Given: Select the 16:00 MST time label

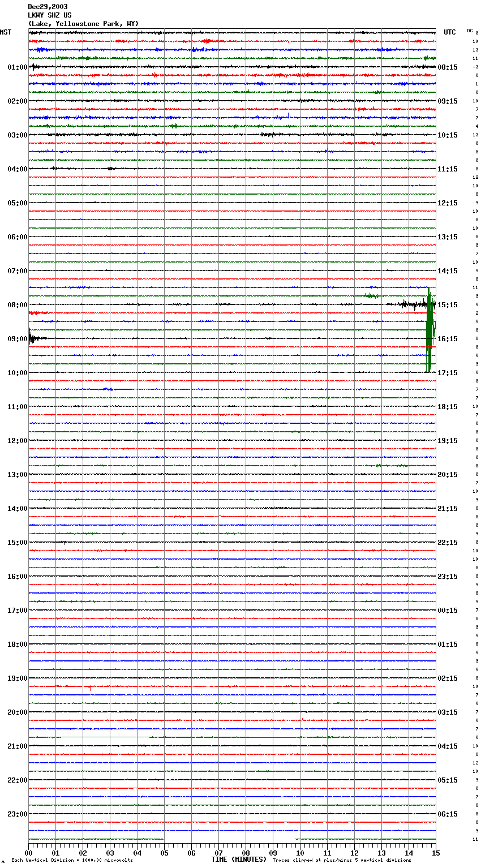Looking at the screenshot, I should pyautogui.click(x=18, y=577).
